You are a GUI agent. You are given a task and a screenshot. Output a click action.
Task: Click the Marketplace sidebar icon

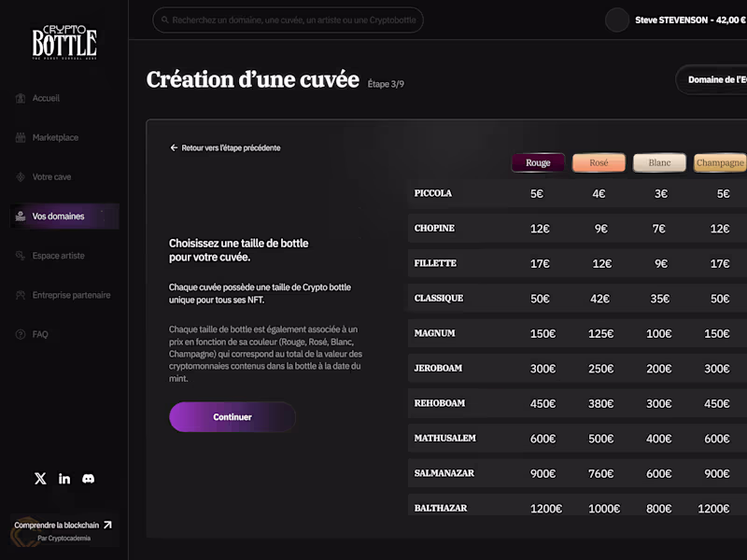click(x=21, y=137)
